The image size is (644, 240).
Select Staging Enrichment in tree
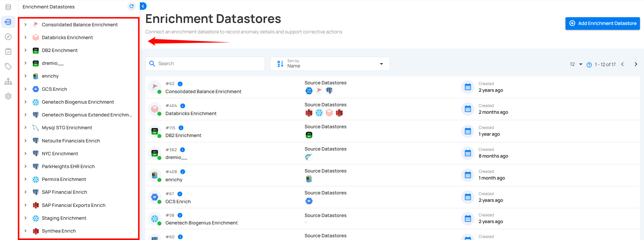(64, 218)
